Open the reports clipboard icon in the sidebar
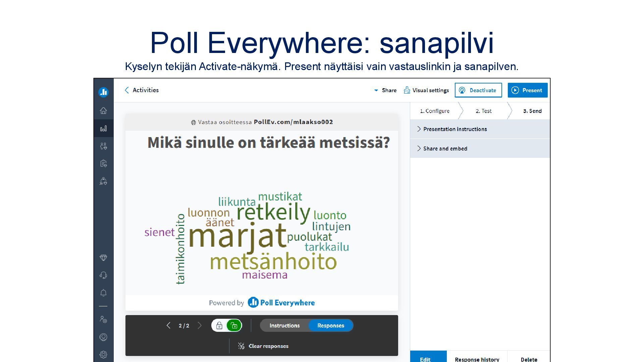The image size is (644, 362). coord(103,164)
